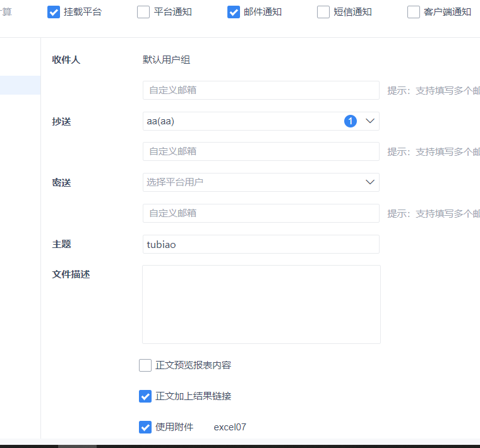Image resolution: width=480 pixels, height=448 pixels.
Task: Open the 密送 选择平台用户 dropdown
Action: tap(261, 182)
